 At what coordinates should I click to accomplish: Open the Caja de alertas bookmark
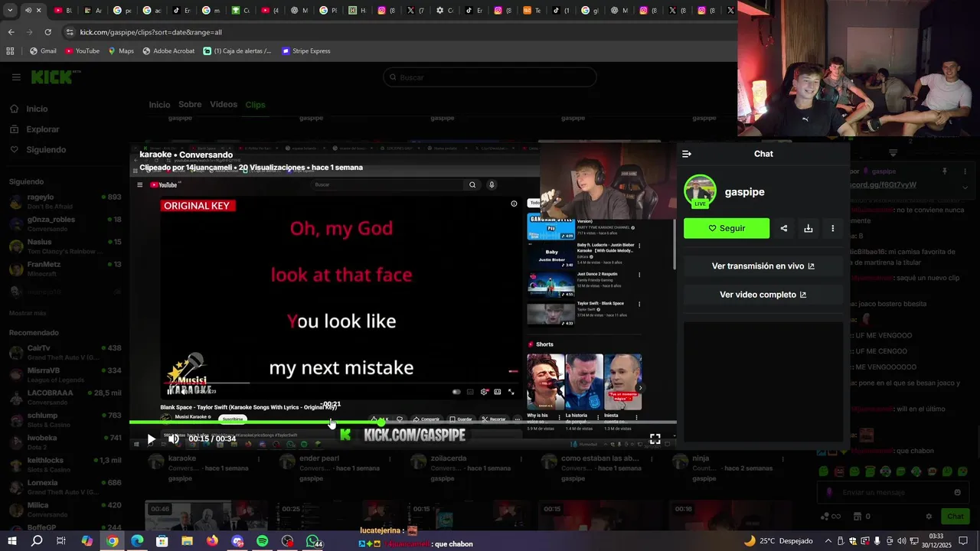(x=237, y=51)
